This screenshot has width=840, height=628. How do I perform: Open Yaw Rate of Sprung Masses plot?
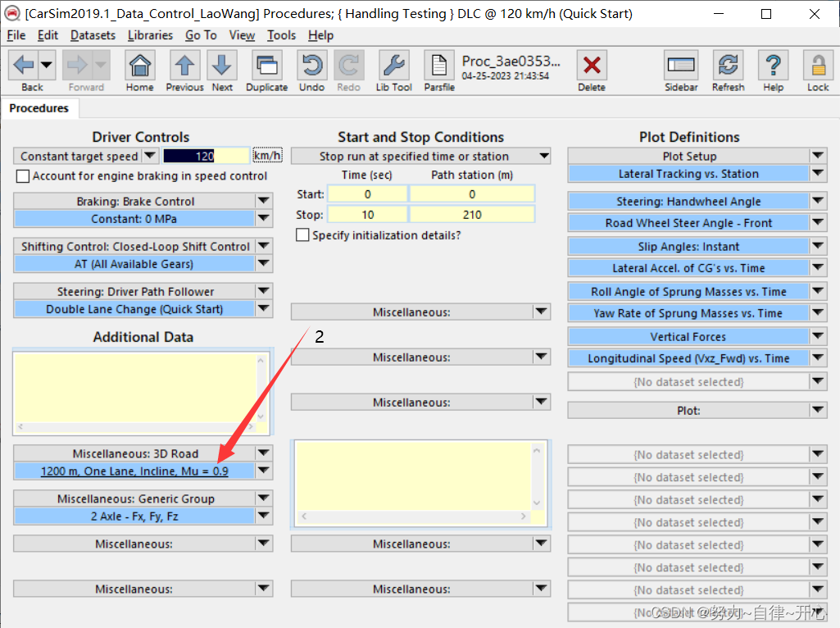pyautogui.click(x=688, y=313)
